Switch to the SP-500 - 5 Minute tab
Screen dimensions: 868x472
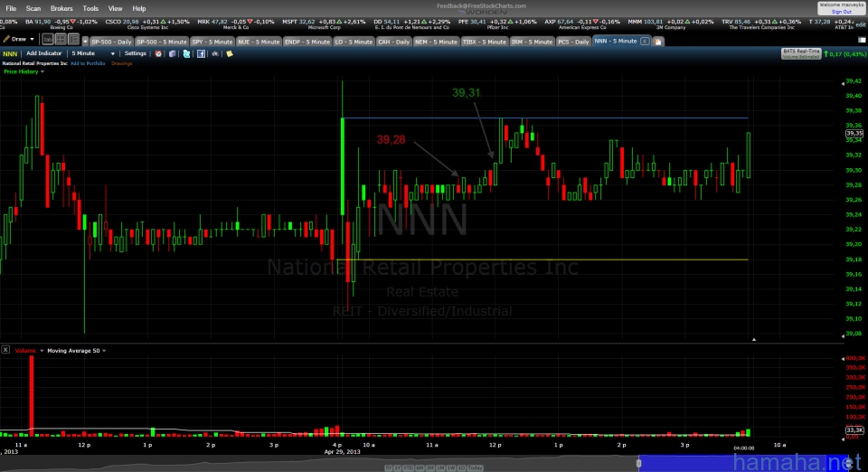(162, 42)
